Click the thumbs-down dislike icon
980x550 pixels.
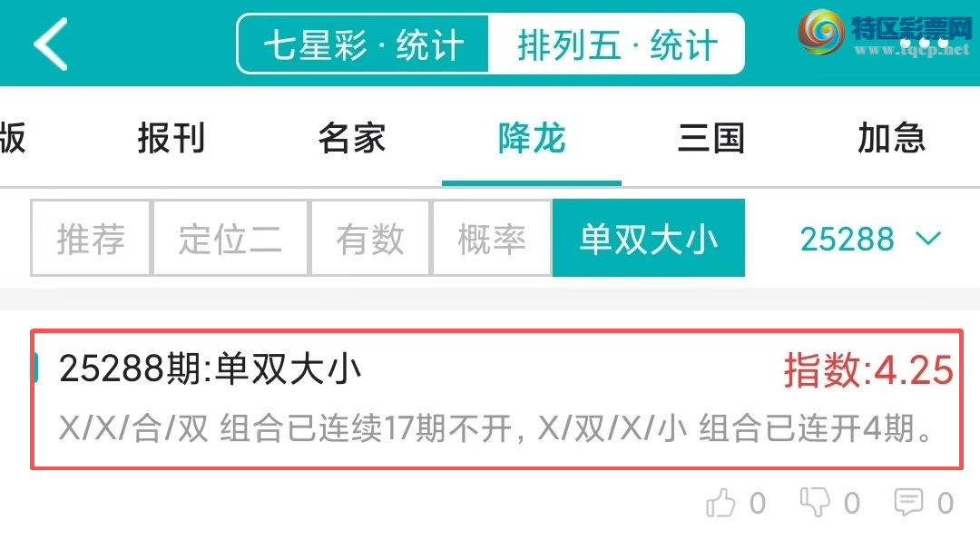pos(815,502)
